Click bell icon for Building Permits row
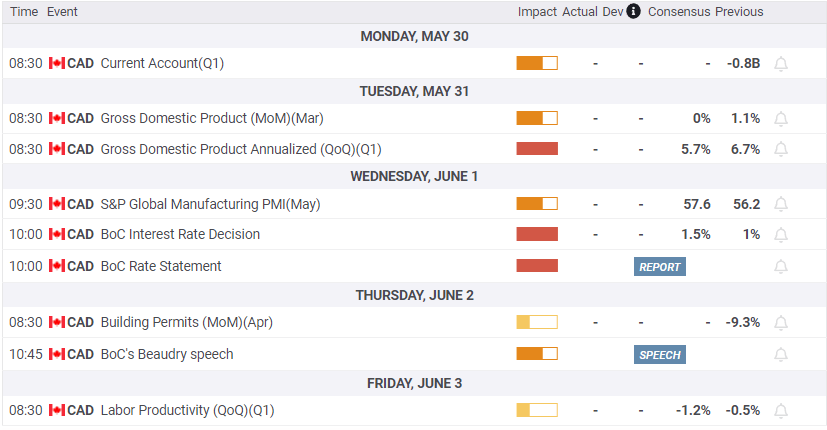The height and width of the screenshot is (430, 827). pyautogui.click(x=781, y=323)
